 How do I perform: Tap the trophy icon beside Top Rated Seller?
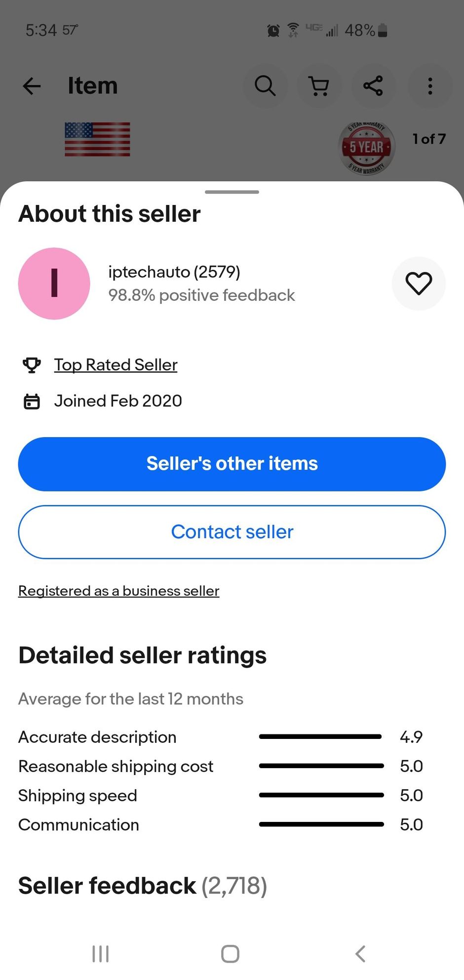[32, 365]
